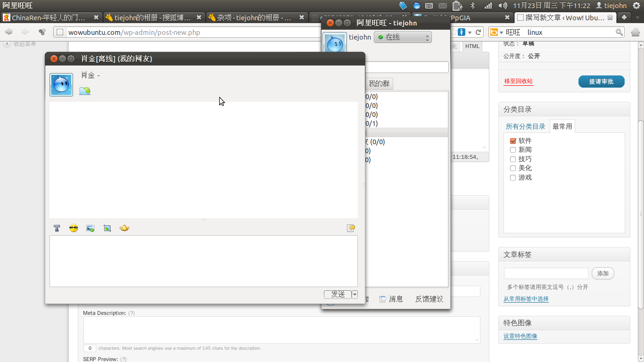Click the chat message input box

[x=204, y=261]
